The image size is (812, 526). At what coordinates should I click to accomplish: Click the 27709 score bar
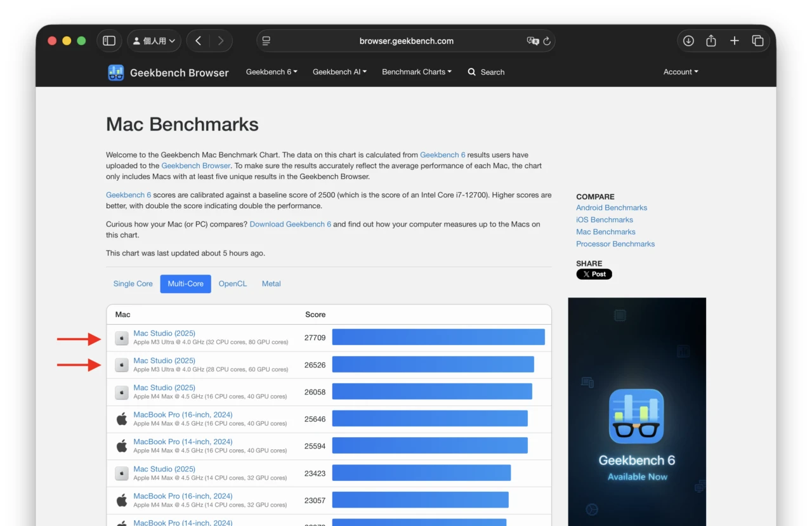pos(438,337)
